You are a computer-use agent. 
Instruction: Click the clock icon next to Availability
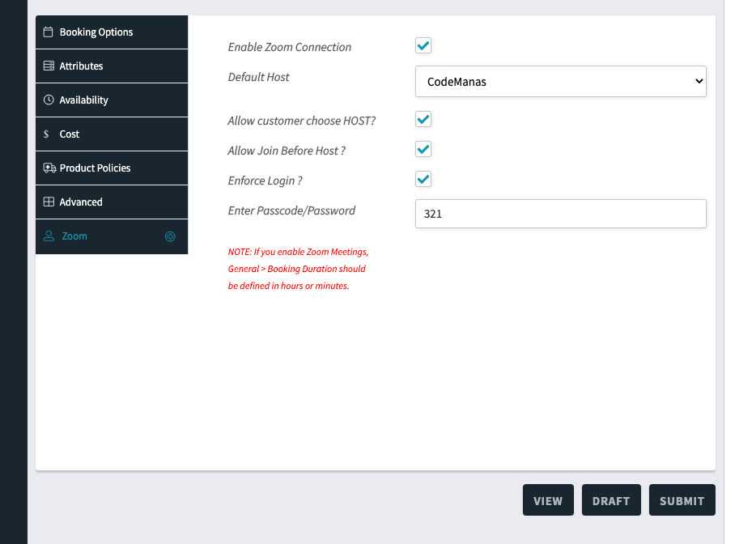[49, 100]
